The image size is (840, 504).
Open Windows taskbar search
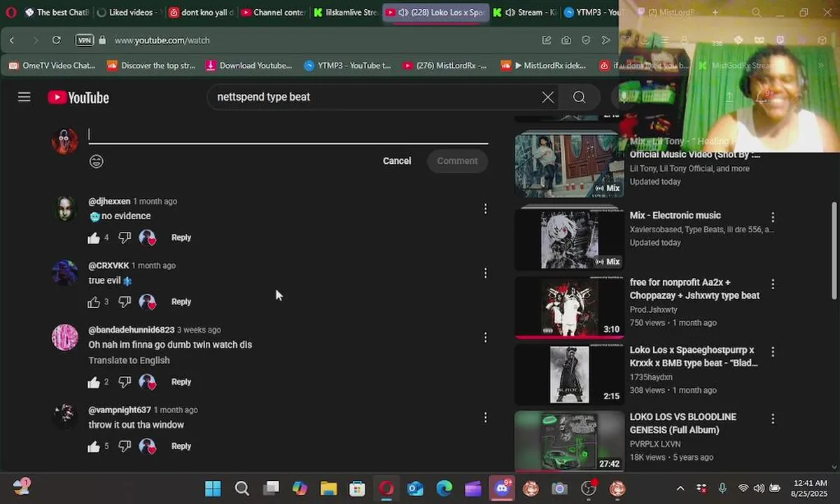(242, 489)
